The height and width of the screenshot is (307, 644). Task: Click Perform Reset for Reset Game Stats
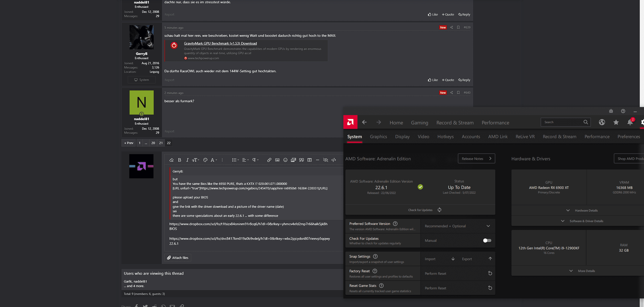point(458,288)
